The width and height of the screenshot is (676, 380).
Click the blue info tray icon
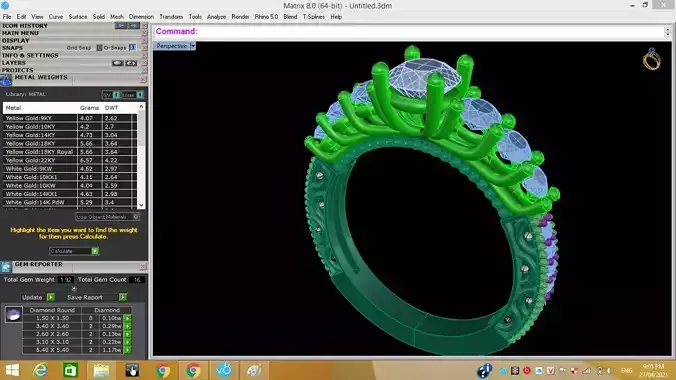[x=484, y=371]
